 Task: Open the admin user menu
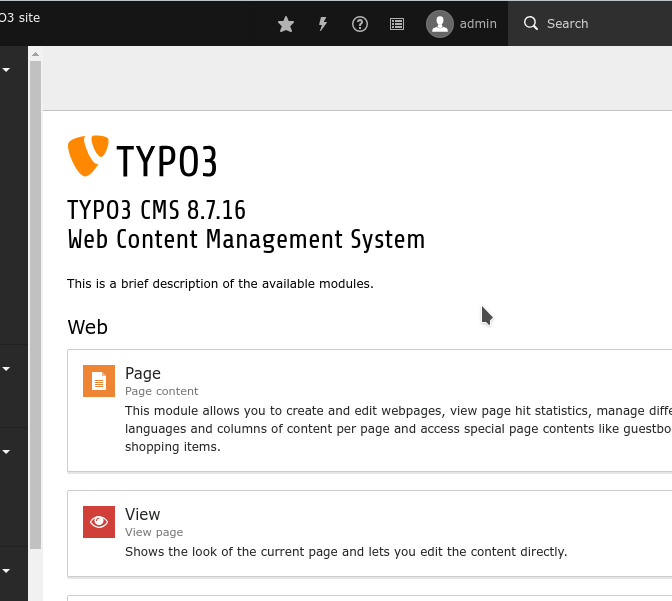click(462, 24)
